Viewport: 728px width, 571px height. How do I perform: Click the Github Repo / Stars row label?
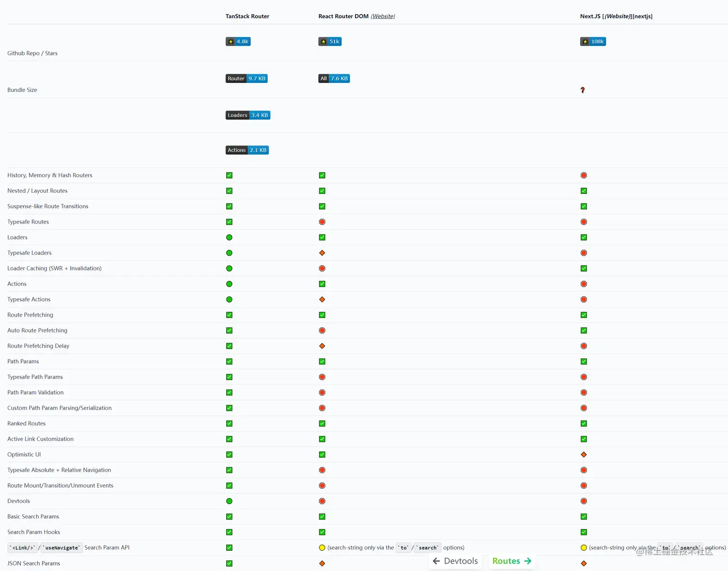coord(32,53)
